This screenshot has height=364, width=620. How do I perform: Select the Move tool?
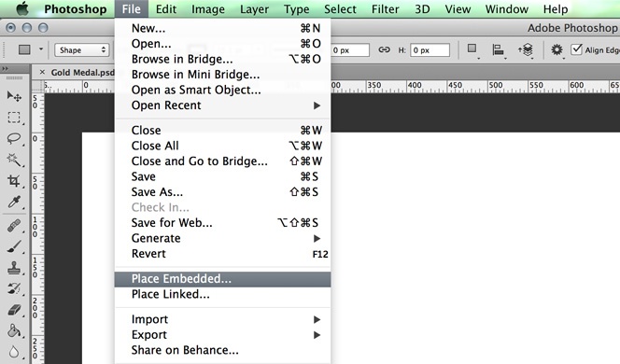pyautogui.click(x=14, y=96)
